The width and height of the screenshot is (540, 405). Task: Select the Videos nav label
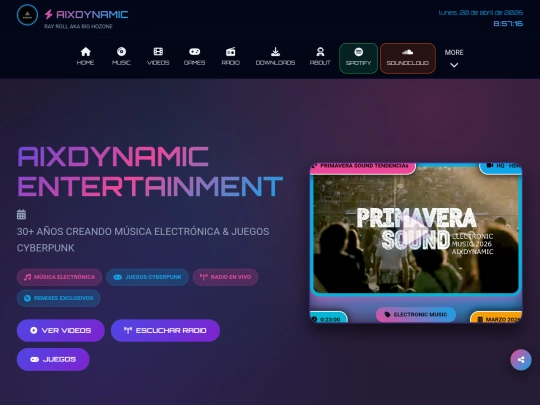point(158,63)
